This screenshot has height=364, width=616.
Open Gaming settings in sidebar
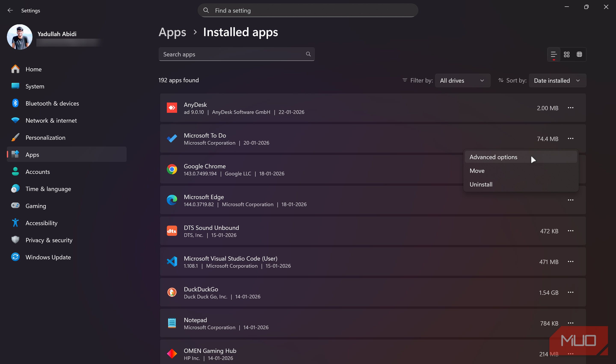[67, 206]
